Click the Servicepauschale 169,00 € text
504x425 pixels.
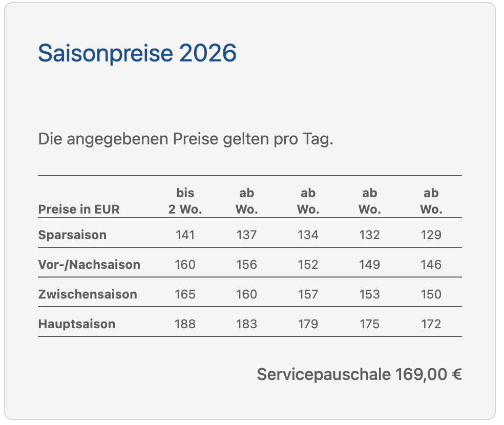point(359,374)
